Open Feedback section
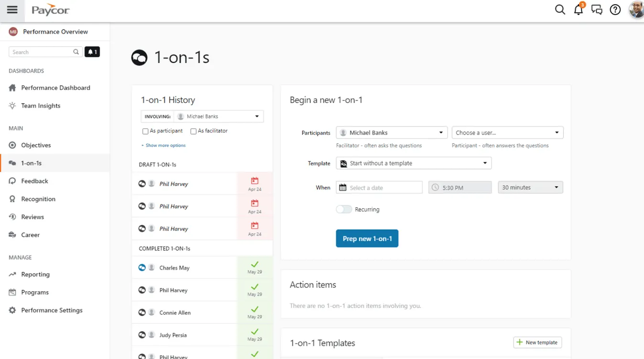 34,181
